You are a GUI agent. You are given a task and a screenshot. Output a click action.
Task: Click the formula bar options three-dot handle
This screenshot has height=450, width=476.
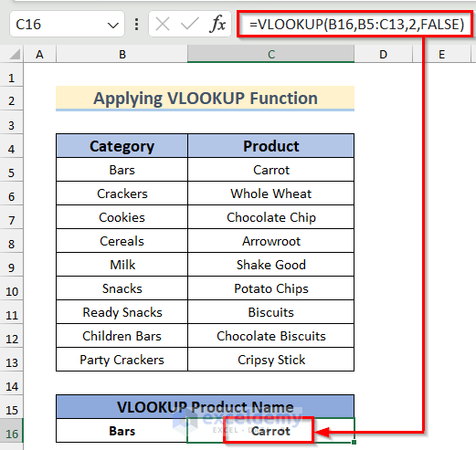137,24
